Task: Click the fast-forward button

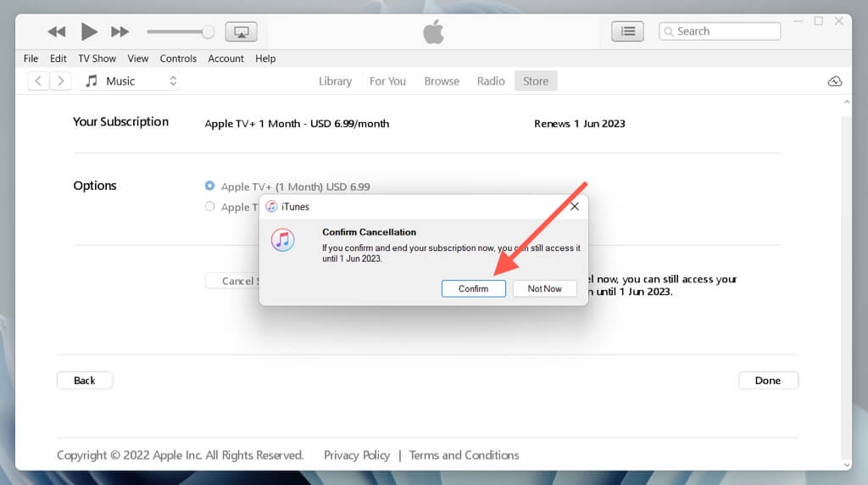Action: 120,31
